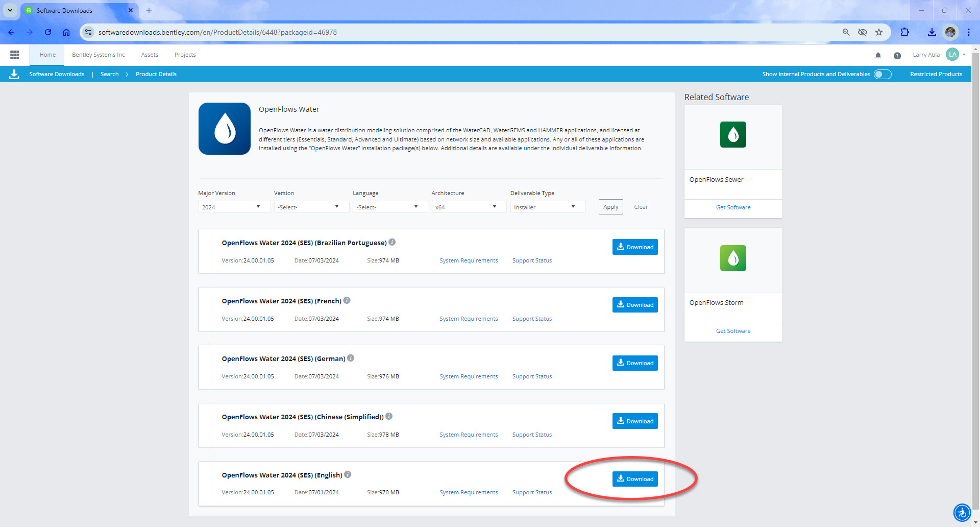Open OpenFlows Sewer product icon
Screen dimensions: 980x527
(x=733, y=135)
